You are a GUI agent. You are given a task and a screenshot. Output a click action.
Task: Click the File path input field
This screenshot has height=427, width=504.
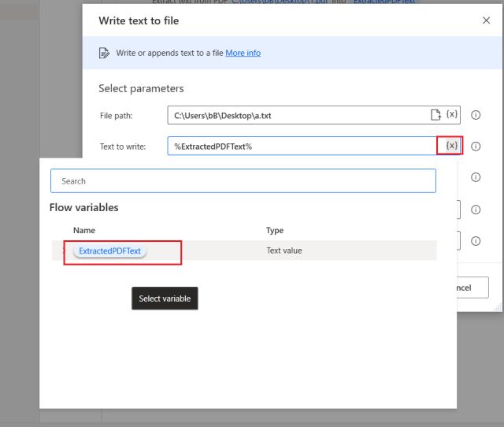point(298,115)
